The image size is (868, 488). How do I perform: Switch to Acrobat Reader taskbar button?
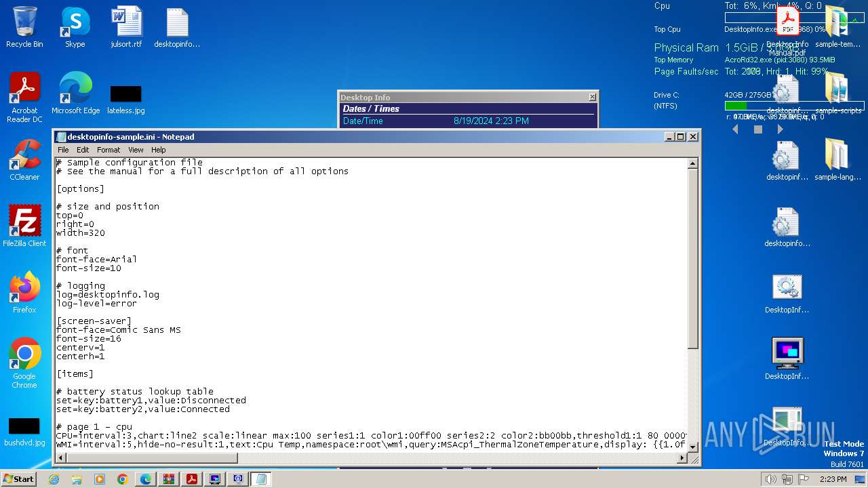192,479
